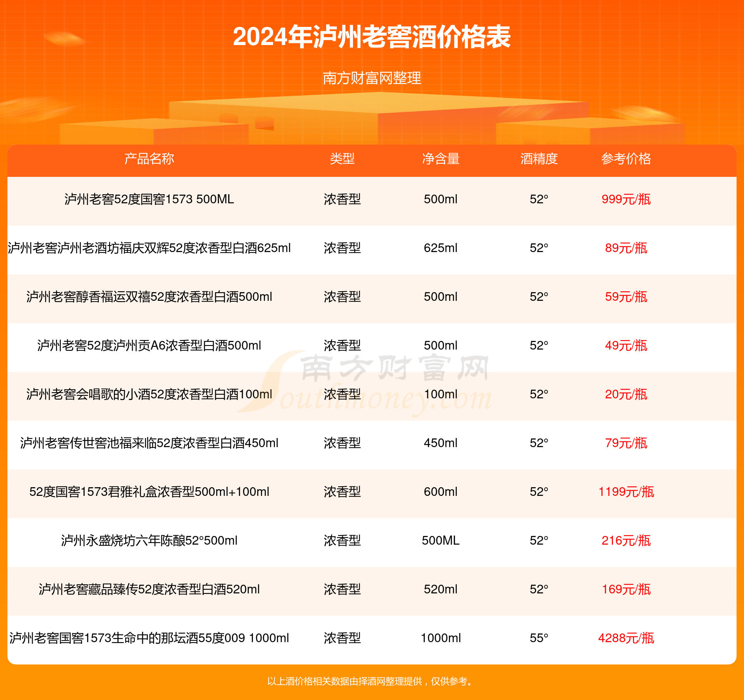Image resolution: width=744 pixels, height=700 pixels.
Task: Click the 55° alcohol content cell
Action: tap(539, 638)
